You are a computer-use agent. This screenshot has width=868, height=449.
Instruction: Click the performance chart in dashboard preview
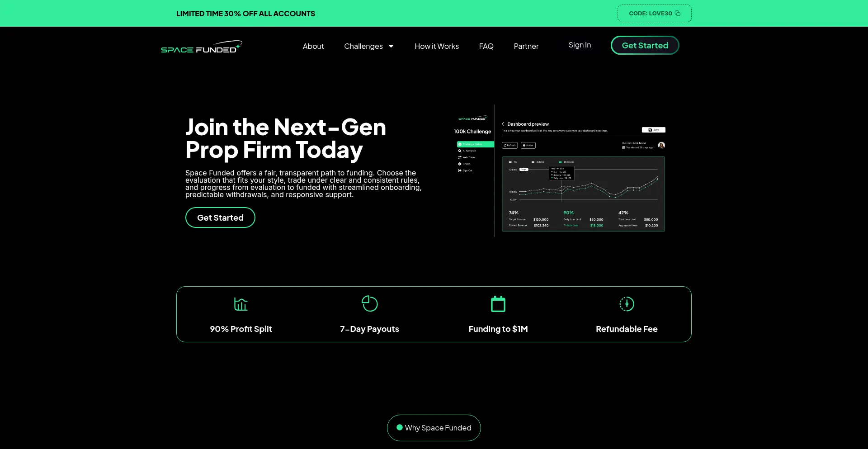[x=584, y=194]
